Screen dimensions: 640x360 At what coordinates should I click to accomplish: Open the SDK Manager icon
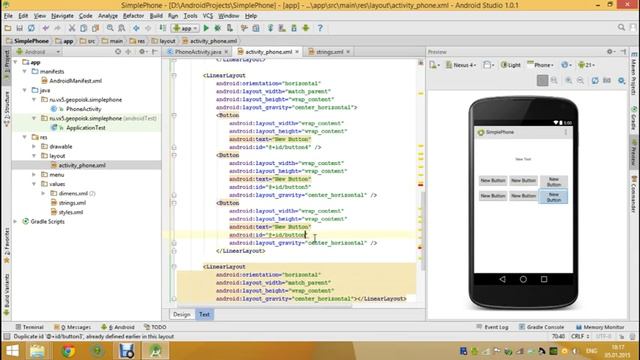[x=294, y=28]
